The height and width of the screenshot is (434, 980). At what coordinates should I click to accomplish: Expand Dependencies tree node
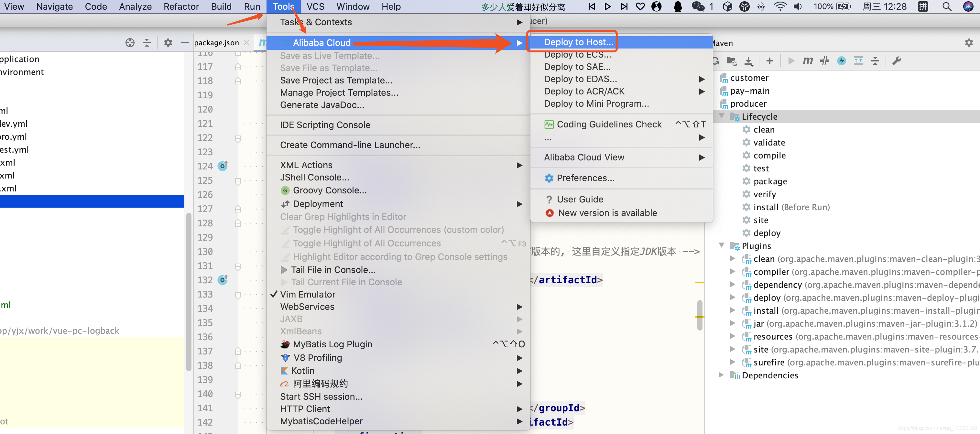(x=721, y=375)
